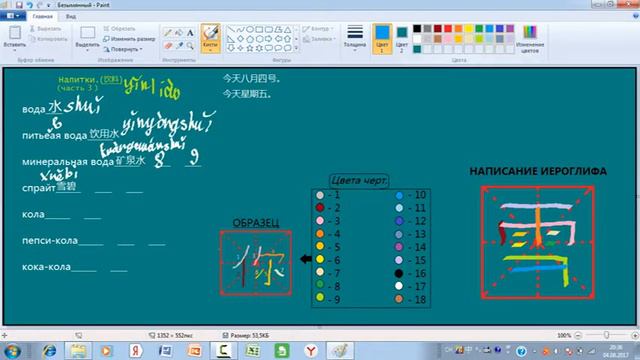Expand the Select (Выделить) dropdown arrow
The width and height of the screenshot is (640, 360).
[x=87, y=50]
